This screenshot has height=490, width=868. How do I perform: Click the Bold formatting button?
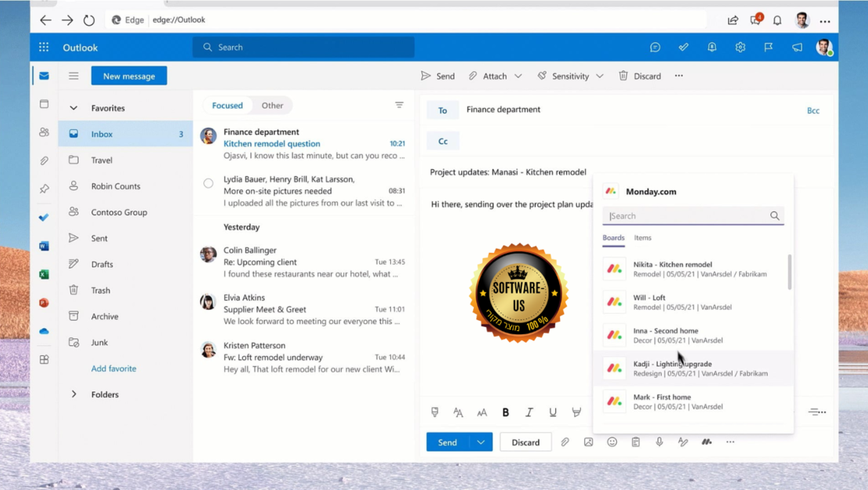click(x=505, y=412)
